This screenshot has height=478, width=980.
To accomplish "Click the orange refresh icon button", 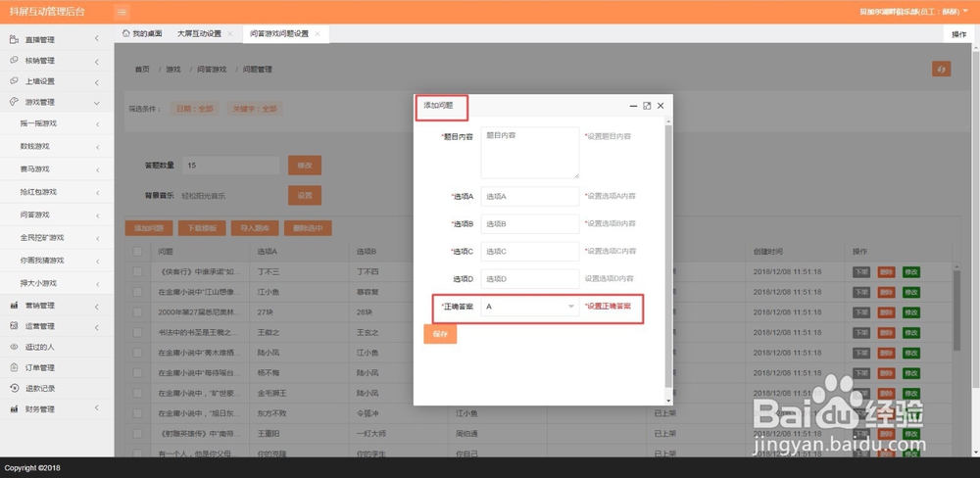I will pyautogui.click(x=941, y=69).
